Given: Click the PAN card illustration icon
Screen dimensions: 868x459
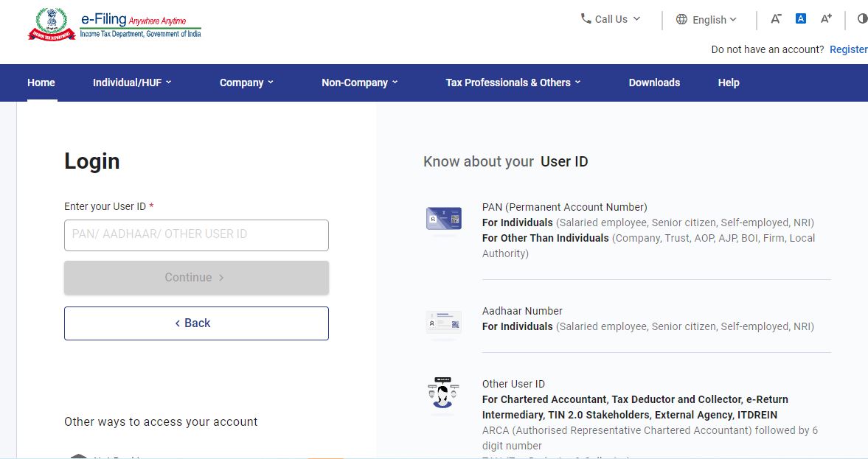Looking at the screenshot, I should click(x=443, y=219).
